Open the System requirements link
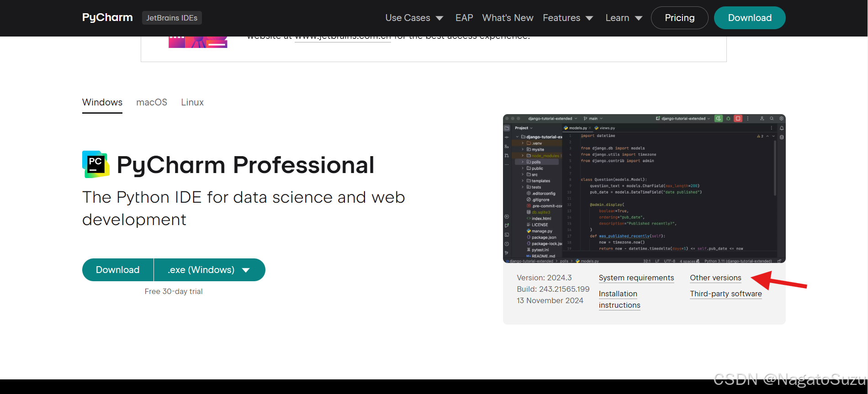The height and width of the screenshot is (394, 868). click(636, 278)
